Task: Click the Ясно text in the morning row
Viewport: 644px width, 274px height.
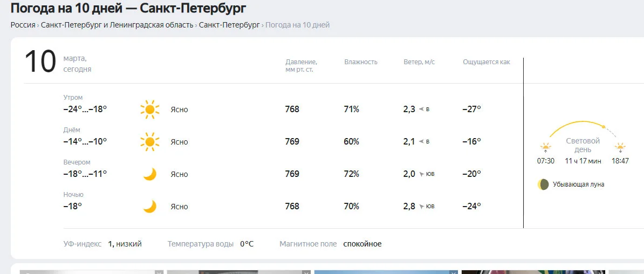Action: 179,109
